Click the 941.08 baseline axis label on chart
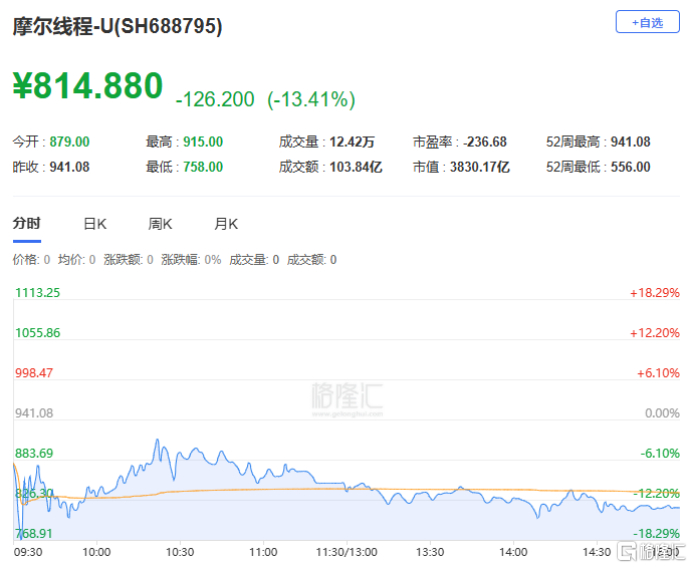This screenshot has width=692, height=568. [x=34, y=413]
